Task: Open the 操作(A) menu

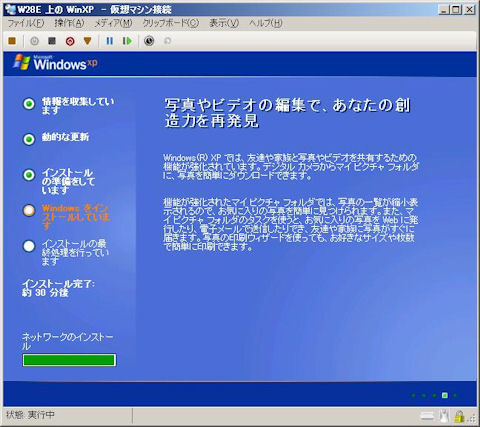Action: coord(69,23)
